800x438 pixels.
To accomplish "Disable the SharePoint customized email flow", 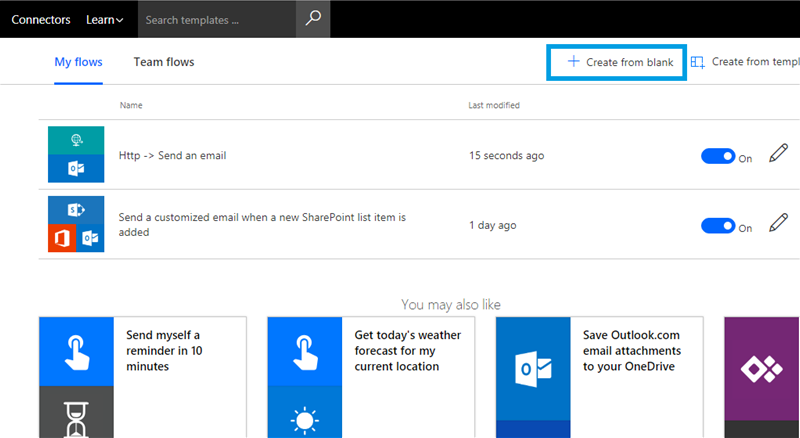I will [717, 226].
